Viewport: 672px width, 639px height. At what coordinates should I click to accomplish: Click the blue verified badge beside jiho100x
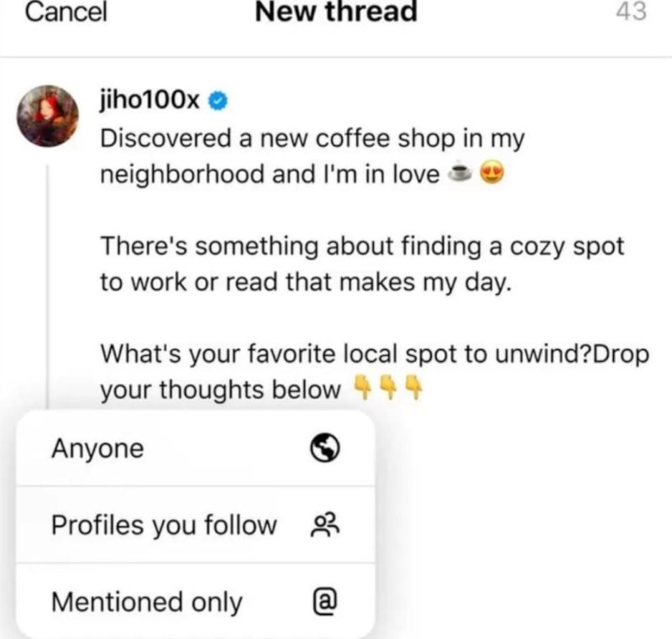(x=218, y=101)
